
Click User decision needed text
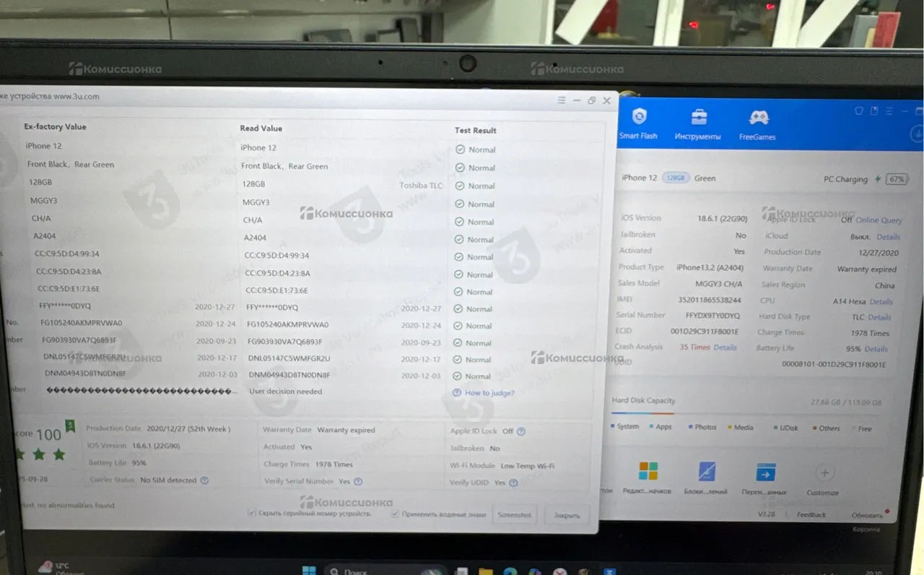tap(286, 392)
